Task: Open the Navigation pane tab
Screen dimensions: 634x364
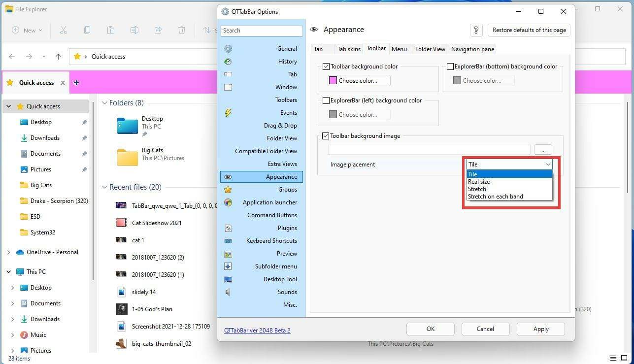Action: click(472, 49)
